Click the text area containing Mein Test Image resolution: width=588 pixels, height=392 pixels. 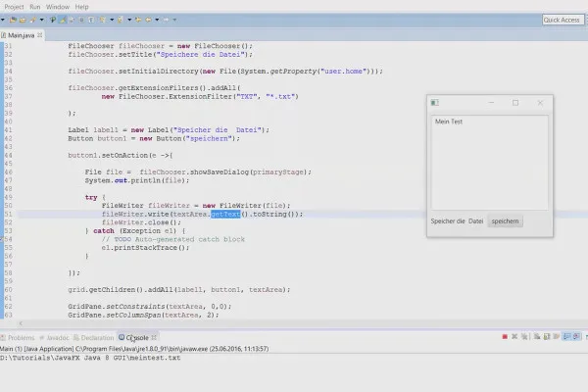tap(489, 163)
